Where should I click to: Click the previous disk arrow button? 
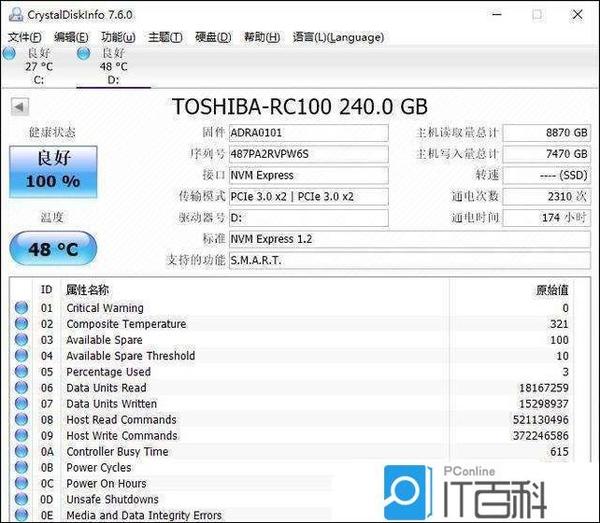click(20, 107)
